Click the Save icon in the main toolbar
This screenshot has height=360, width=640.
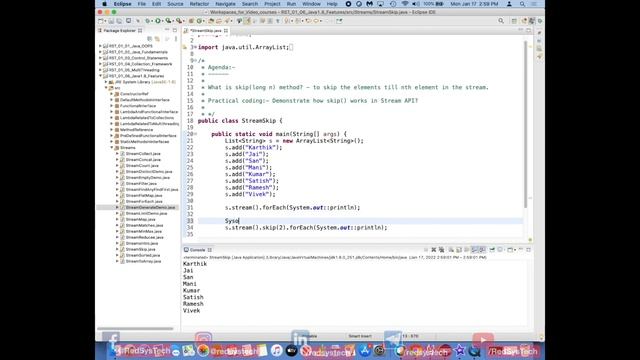pos(111,21)
